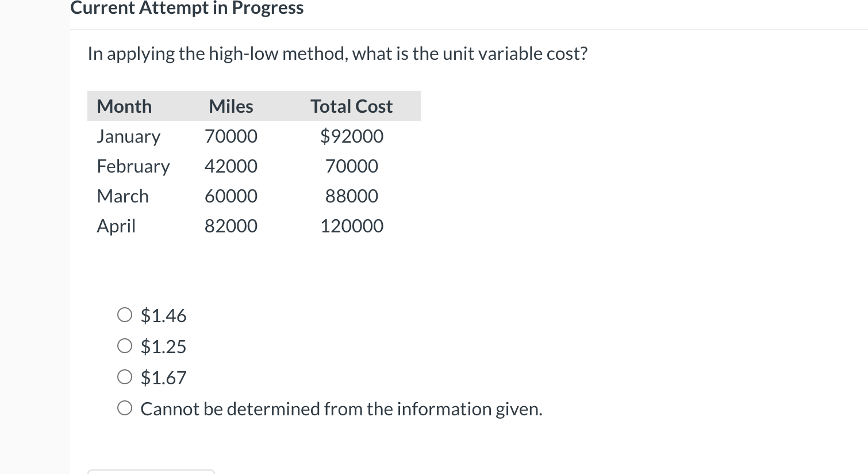
Task: Click the 70000 miles value for January
Action: click(x=231, y=136)
